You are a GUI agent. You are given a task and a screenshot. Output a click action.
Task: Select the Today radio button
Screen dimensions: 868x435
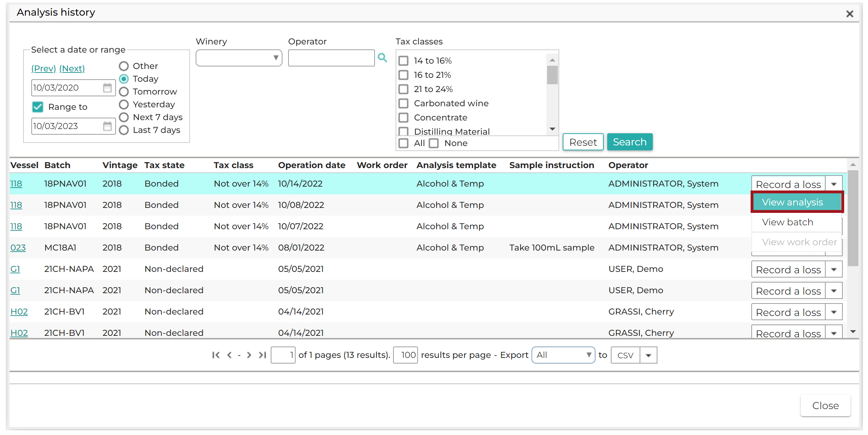124,79
